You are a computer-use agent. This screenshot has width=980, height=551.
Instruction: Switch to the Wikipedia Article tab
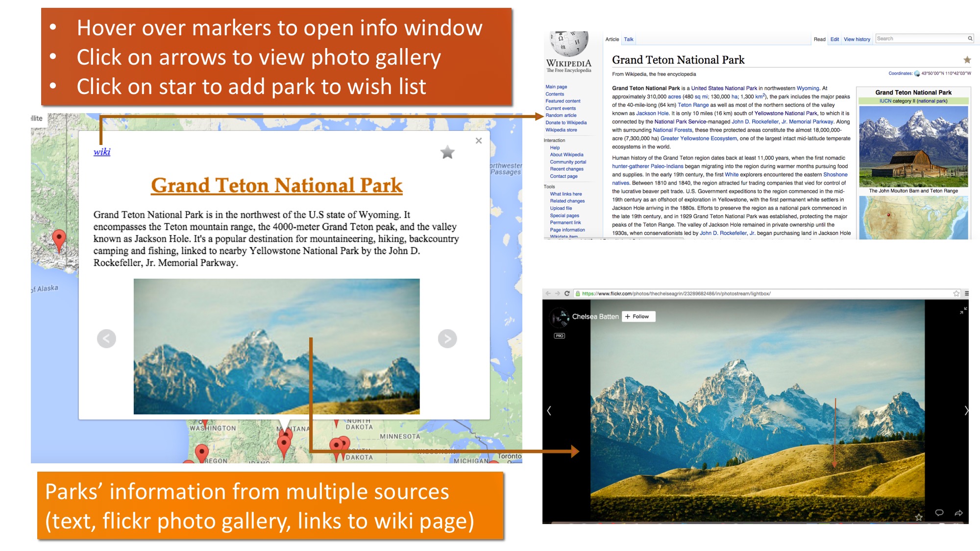[612, 39]
